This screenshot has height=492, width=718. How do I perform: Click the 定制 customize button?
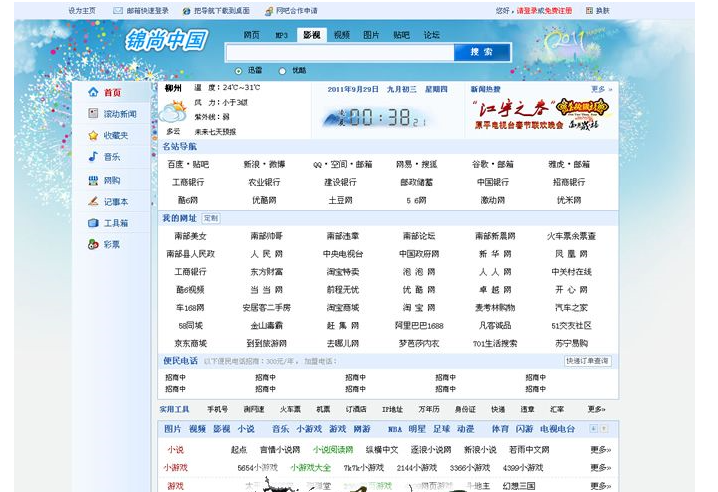211,218
